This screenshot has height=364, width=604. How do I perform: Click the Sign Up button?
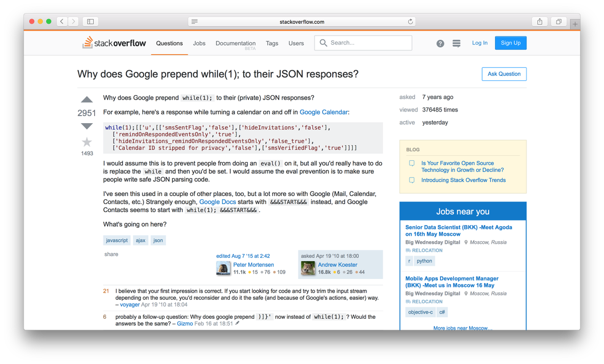[x=510, y=43]
